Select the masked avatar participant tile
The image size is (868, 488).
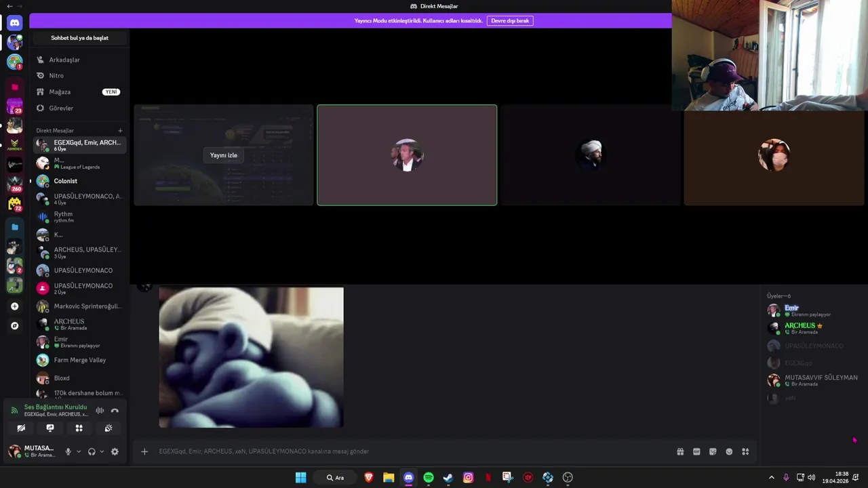[774, 155]
